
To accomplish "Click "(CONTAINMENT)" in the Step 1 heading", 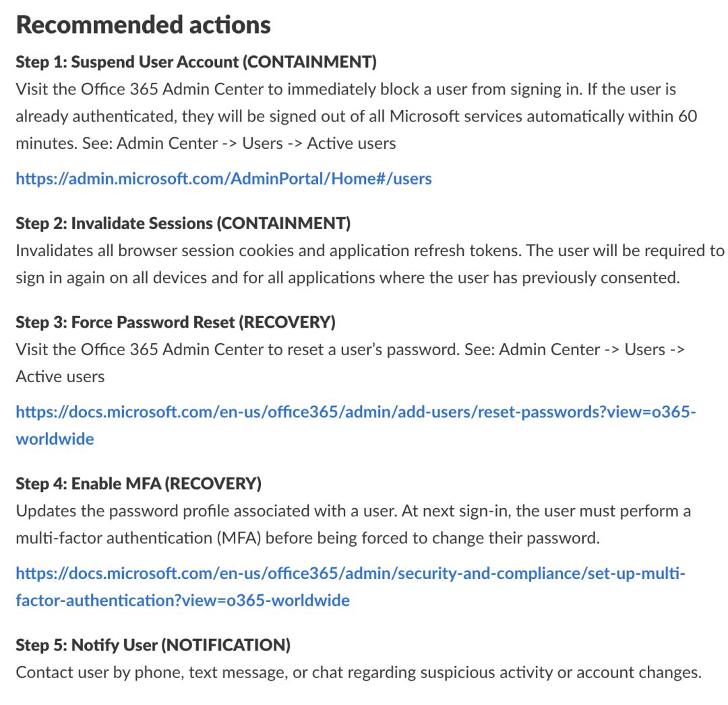I will pos(309,62).
